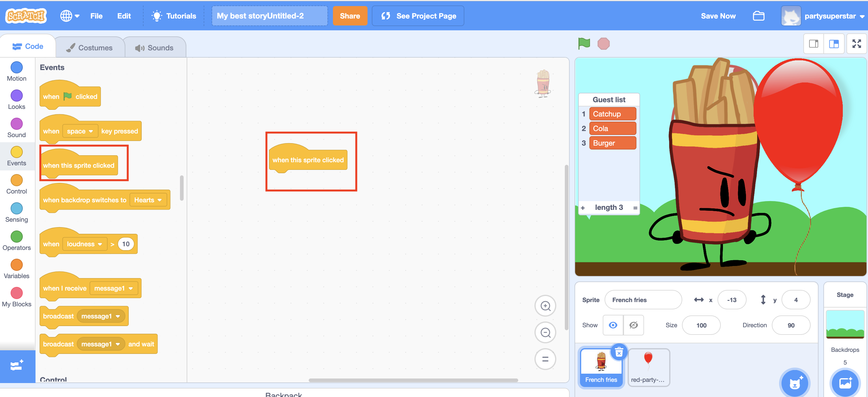This screenshot has width=868, height=397.
Task: Open the My Stuff folder icon
Action: [x=758, y=16]
